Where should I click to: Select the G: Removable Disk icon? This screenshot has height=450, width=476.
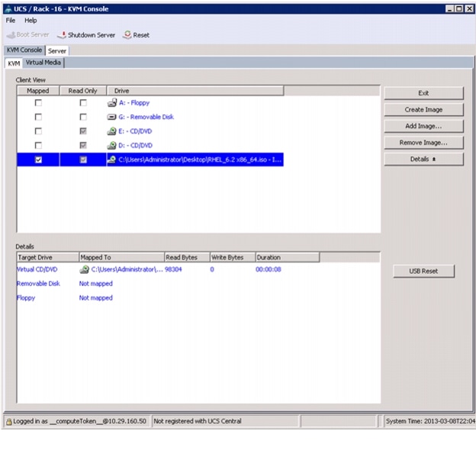click(x=111, y=117)
